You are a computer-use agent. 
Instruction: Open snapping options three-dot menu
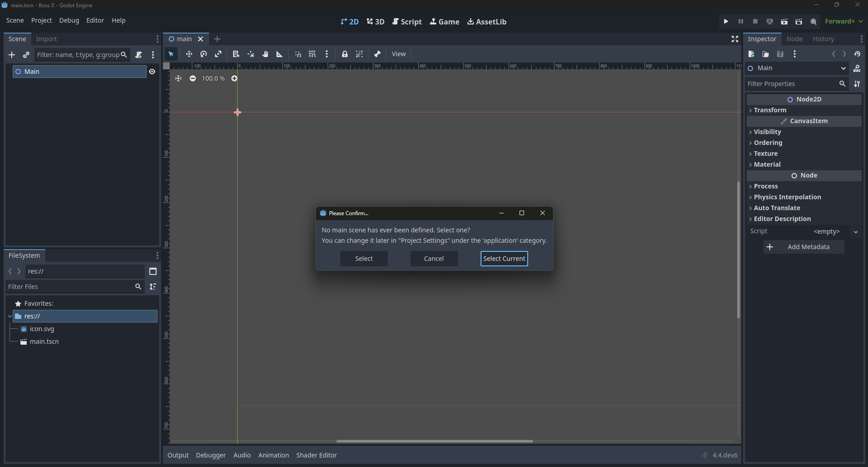pyautogui.click(x=327, y=54)
